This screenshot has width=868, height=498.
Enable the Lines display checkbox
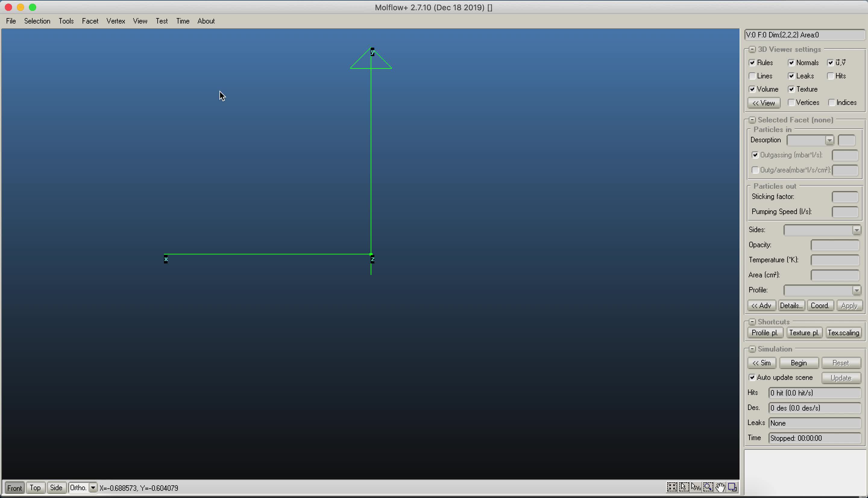(753, 76)
